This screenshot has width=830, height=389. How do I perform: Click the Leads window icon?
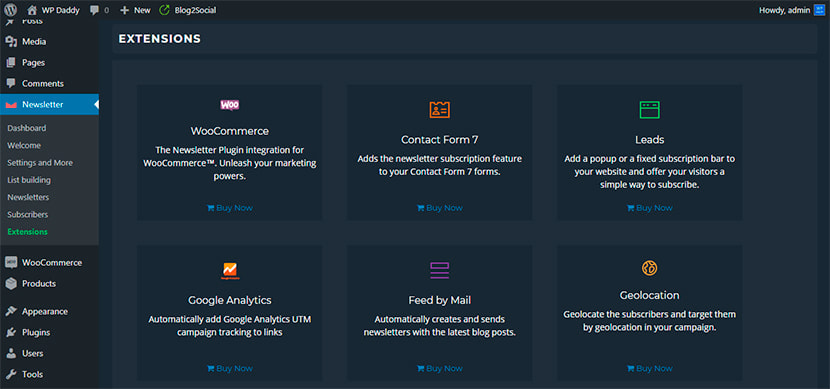pos(649,110)
